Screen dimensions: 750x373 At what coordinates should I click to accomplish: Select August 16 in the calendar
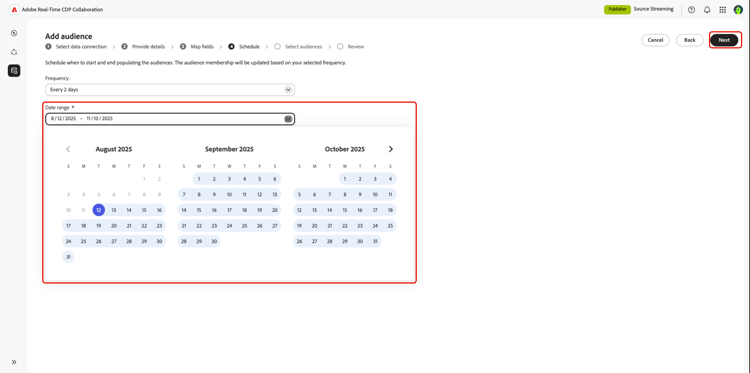click(159, 210)
